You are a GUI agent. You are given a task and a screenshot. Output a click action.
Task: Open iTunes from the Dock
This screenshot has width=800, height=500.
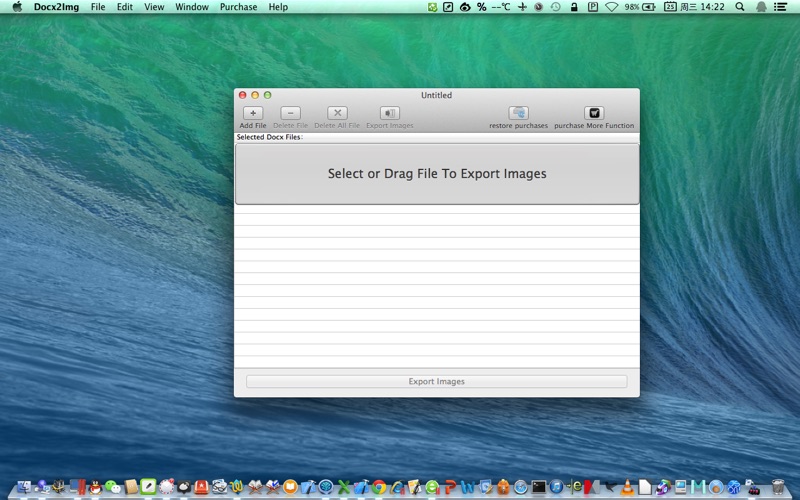pyautogui.click(x=556, y=487)
